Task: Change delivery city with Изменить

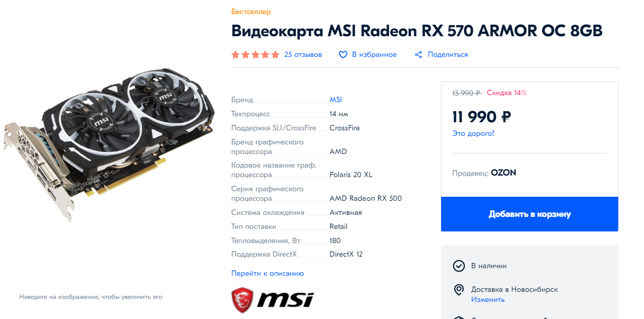Action: tap(488, 299)
